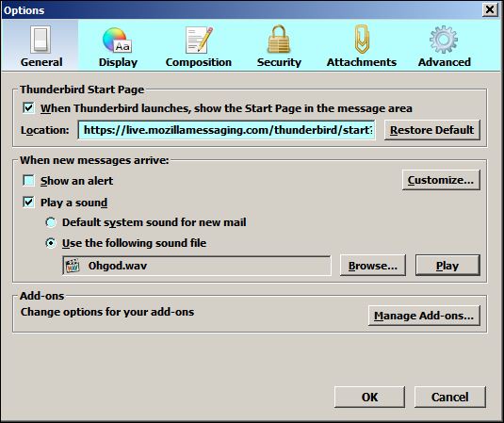Click the "Change options for your add-ons" text
Screen dimensions: 504x423
tap(107, 312)
